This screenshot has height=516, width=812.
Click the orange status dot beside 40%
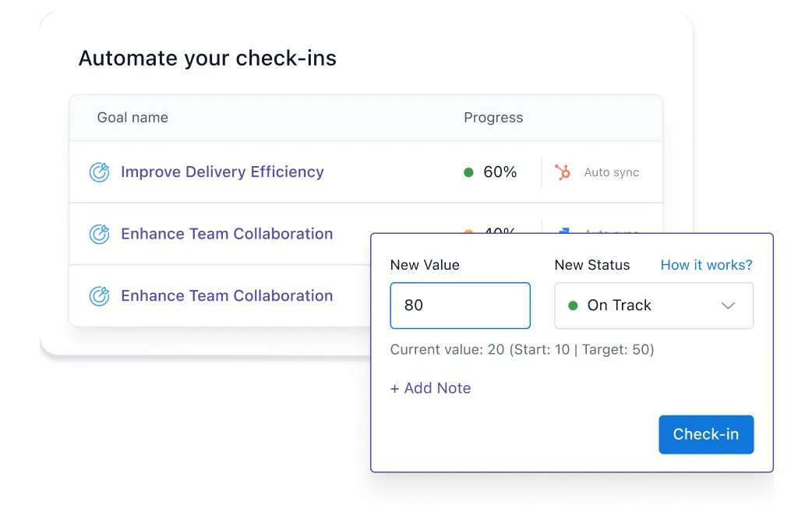click(468, 231)
